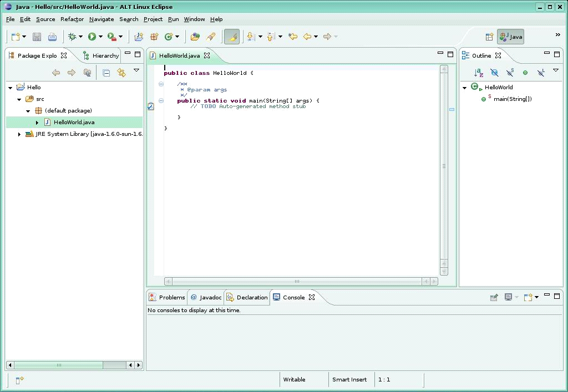The height and width of the screenshot is (392, 568).
Task: Click New Java Project icon
Action: tap(138, 37)
